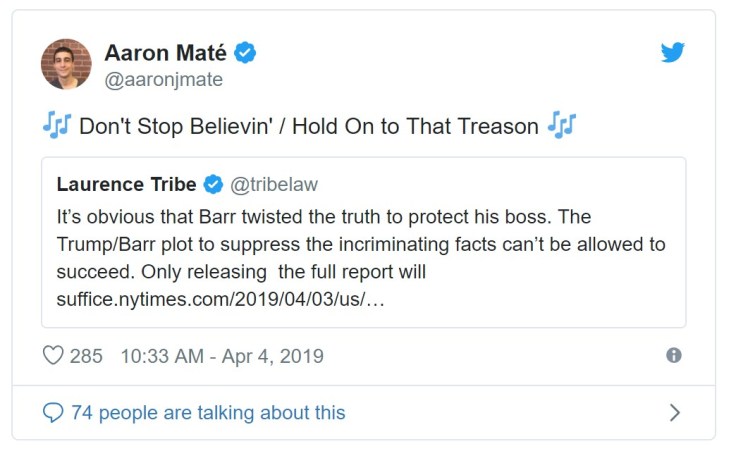This screenshot has width=736, height=451.
Task: Click Laurence Tribe's verified badge
Action: tap(213, 184)
